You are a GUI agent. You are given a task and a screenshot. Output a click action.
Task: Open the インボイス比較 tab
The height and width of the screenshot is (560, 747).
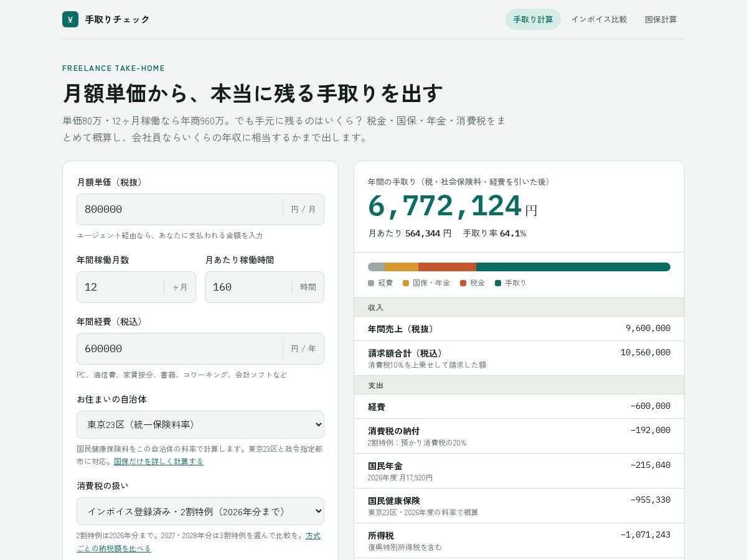coord(599,19)
